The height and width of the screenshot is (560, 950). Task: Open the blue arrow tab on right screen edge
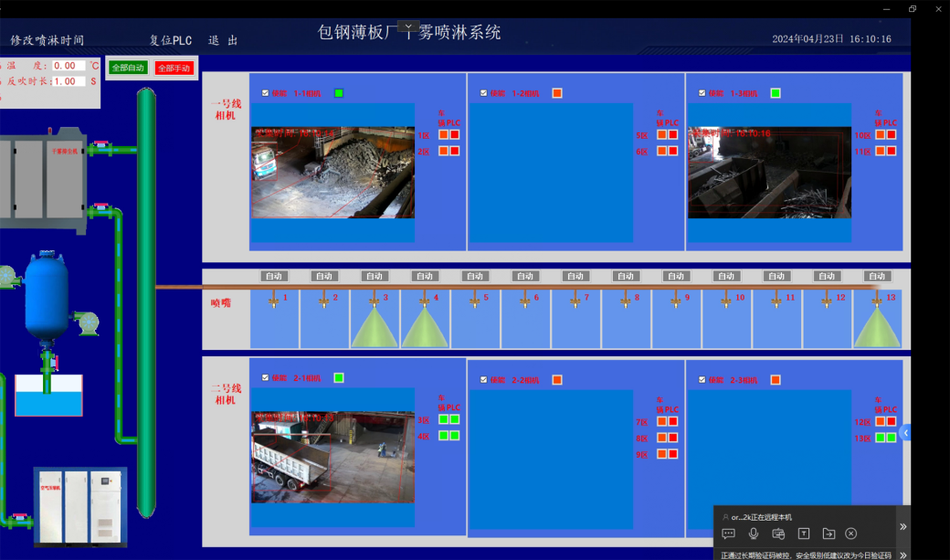tap(905, 433)
